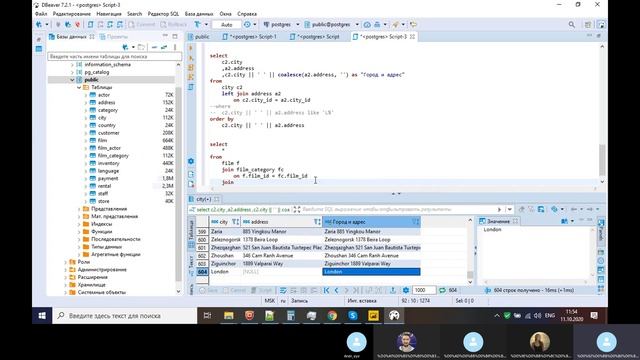Toggle Link with editor in navigator toolbar

pyautogui.click(x=164, y=47)
